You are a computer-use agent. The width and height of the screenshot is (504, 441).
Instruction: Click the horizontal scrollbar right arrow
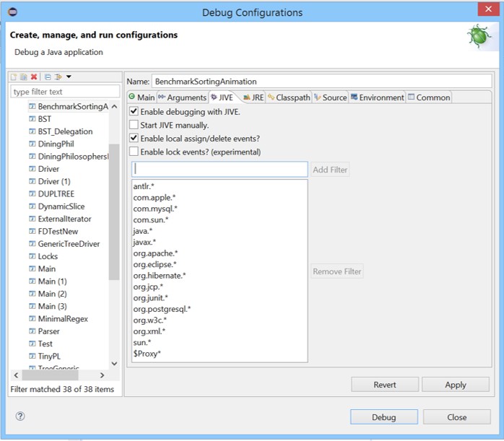click(x=102, y=375)
